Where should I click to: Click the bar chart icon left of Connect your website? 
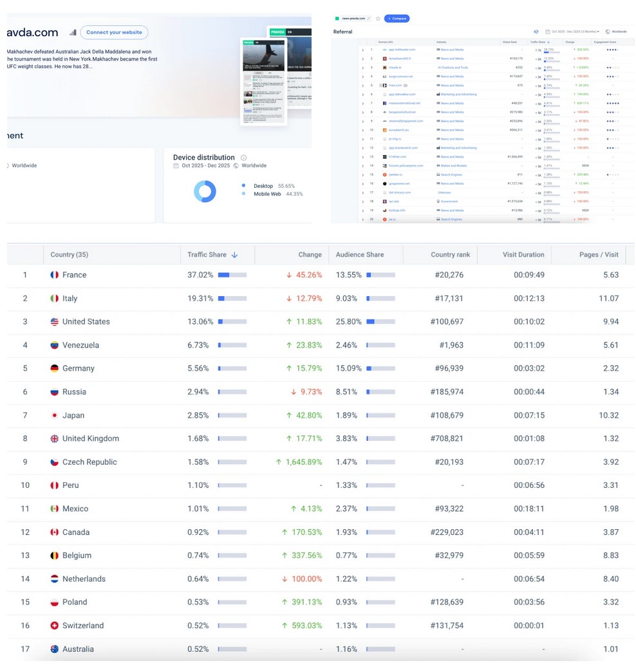[x=73, y=32]
